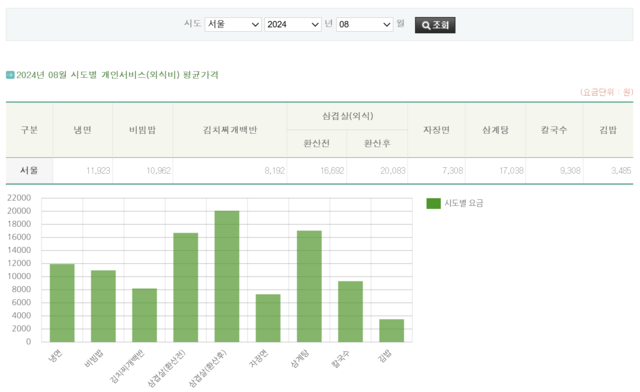The height and width of the screenshot is (392, 640).
Task: Select the 칼국수 column header
Action: tap(554, 130)
